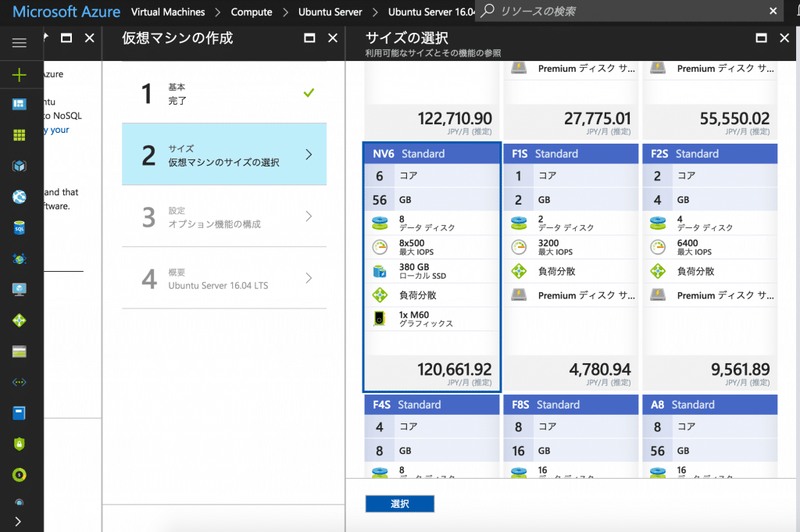800x532 pixels.
Task: Click chevron on step 3 設定 row
Action: point(309,216)
